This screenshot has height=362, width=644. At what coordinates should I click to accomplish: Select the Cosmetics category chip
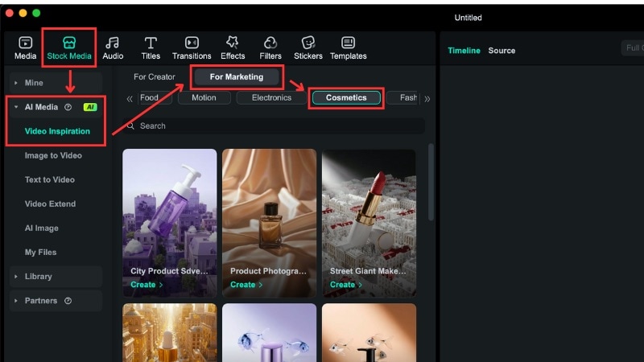(x=346, y=97)
